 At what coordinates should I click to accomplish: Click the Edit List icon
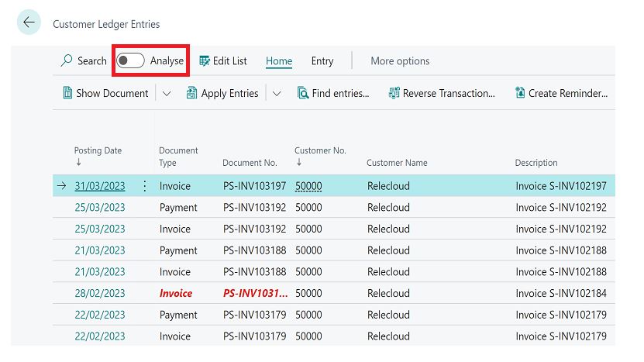click(x=205, y=61)
